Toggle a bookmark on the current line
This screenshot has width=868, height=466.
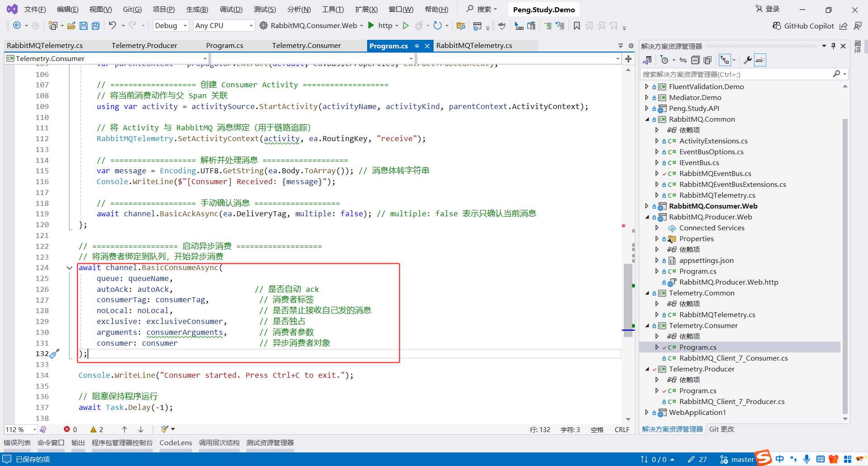577,26
